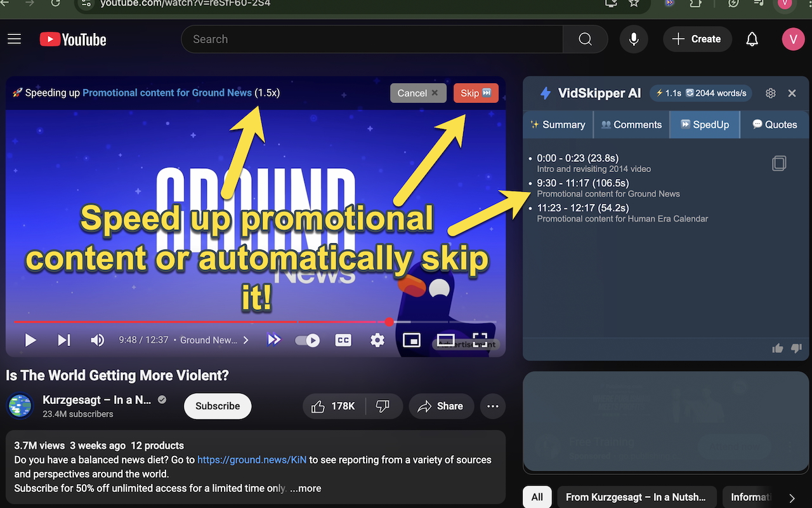Copy the SpedUp segment list
The image size is (812, 508).
[779, 163]
